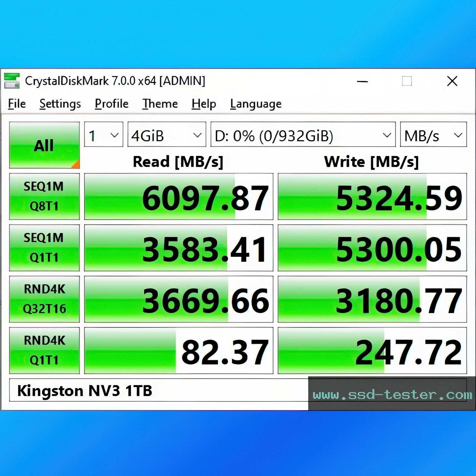Open the Profile menu

tap(112, 104)
